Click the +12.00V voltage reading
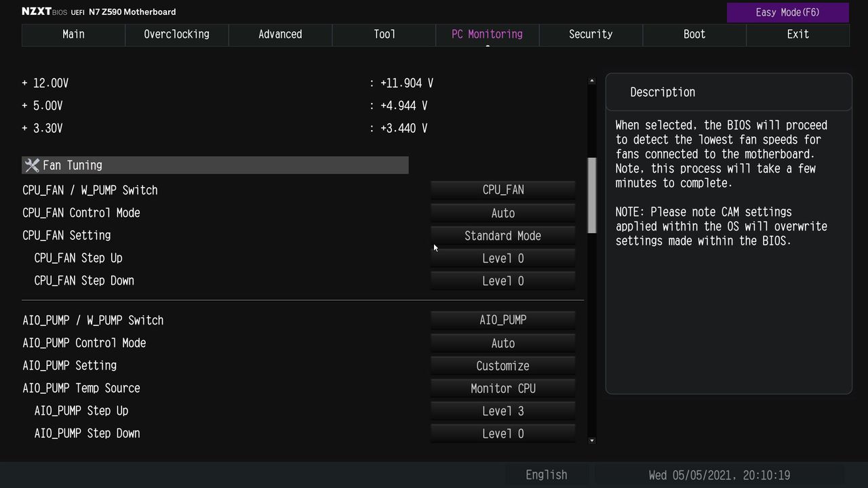The width and height of the screenshot is (868, 488). [45, 83]
